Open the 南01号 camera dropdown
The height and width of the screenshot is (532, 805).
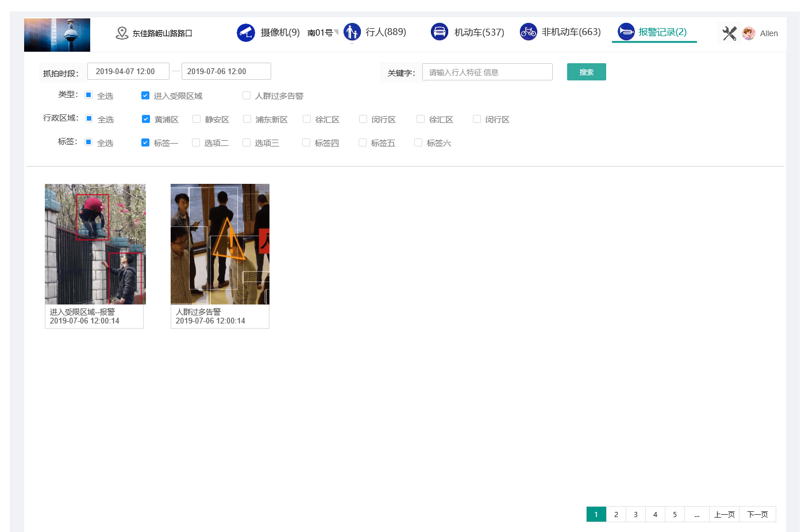(x=323, y=33)
